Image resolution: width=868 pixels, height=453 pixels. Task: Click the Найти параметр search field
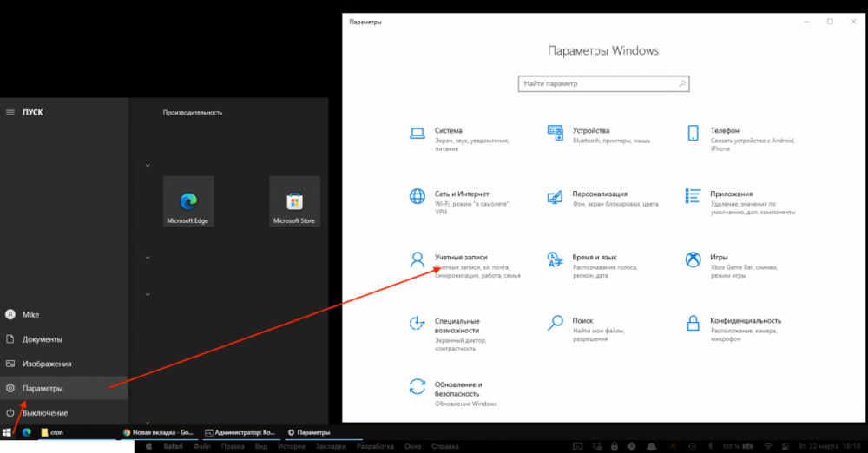597,83
